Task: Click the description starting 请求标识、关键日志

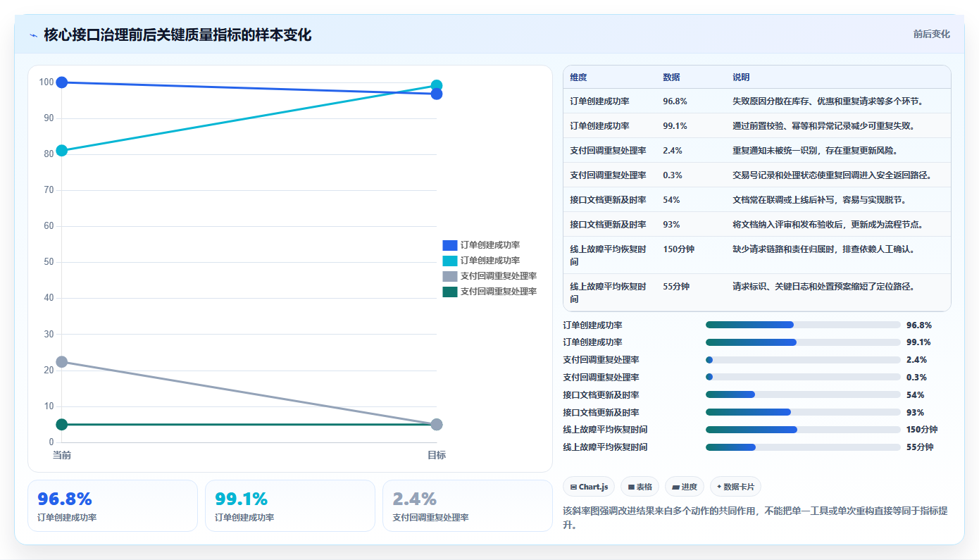Action: coord(824,287)
